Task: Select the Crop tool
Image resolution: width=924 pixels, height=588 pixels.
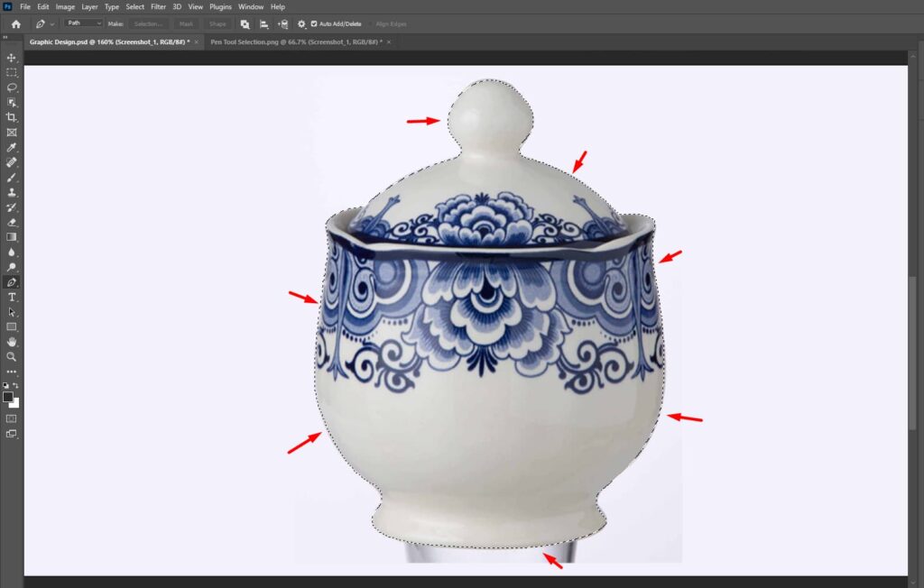Action: pos(11,117)
